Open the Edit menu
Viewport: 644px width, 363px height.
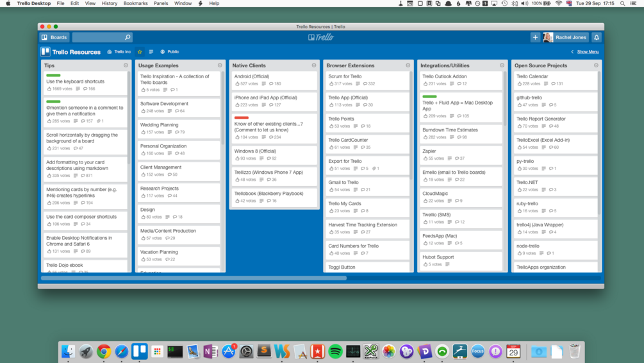point(74,3)
